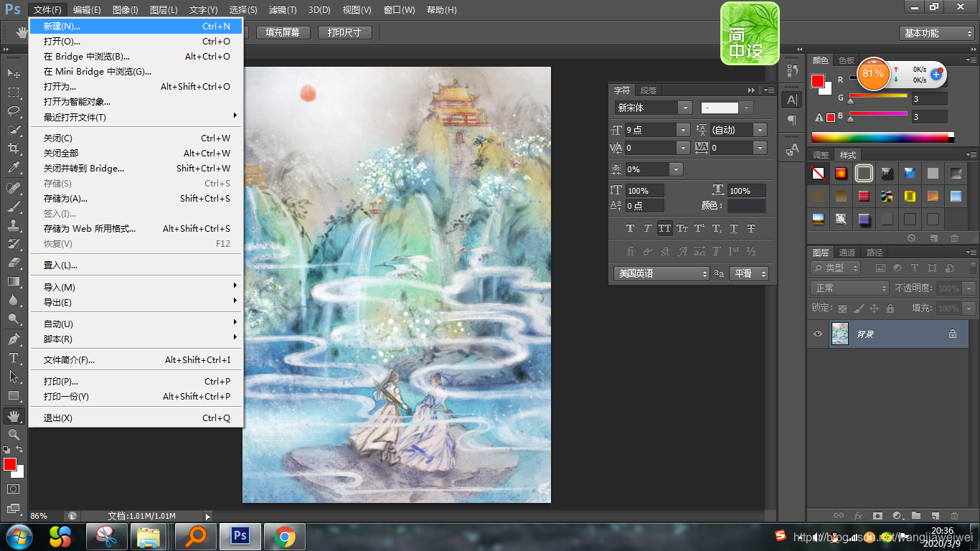Click the G value input field in the Color panel

coord(929,99)
